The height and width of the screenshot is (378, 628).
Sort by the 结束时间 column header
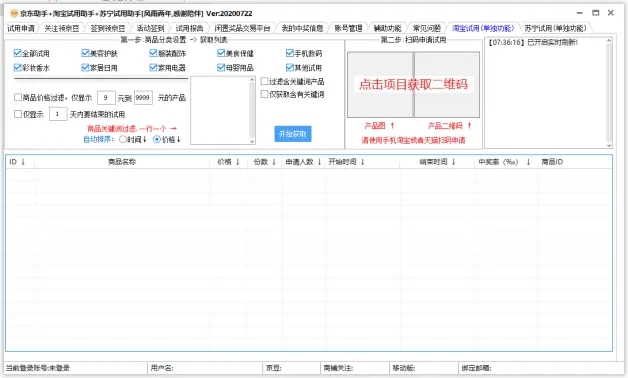437,162
